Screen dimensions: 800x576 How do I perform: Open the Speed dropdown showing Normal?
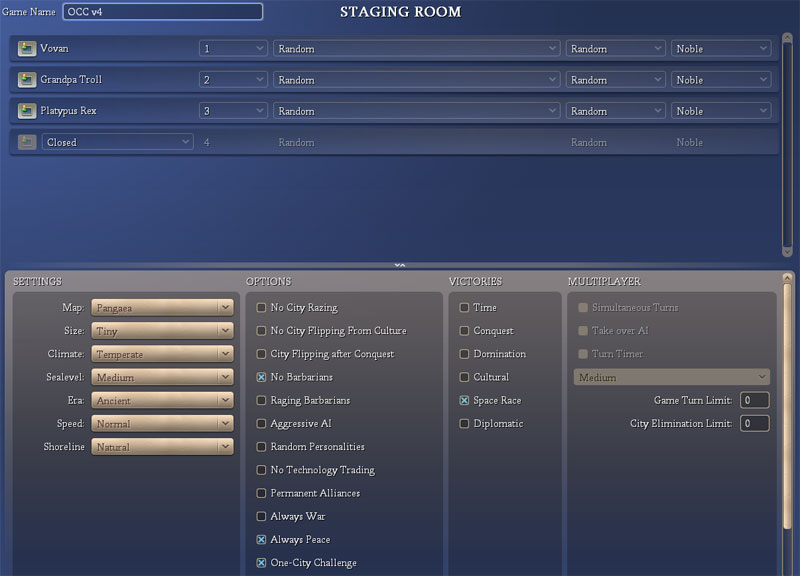[162, 423]
